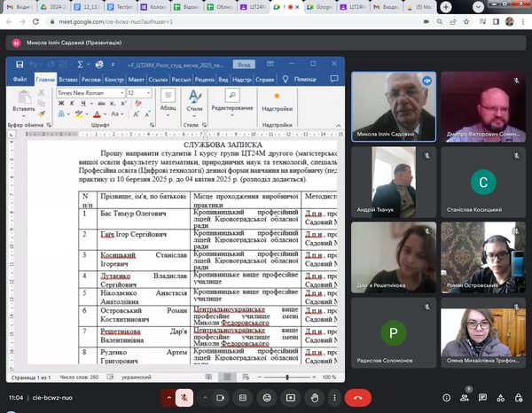Open the Файл menu in Word
532x413 pixels.
click(x=20, y=79)
